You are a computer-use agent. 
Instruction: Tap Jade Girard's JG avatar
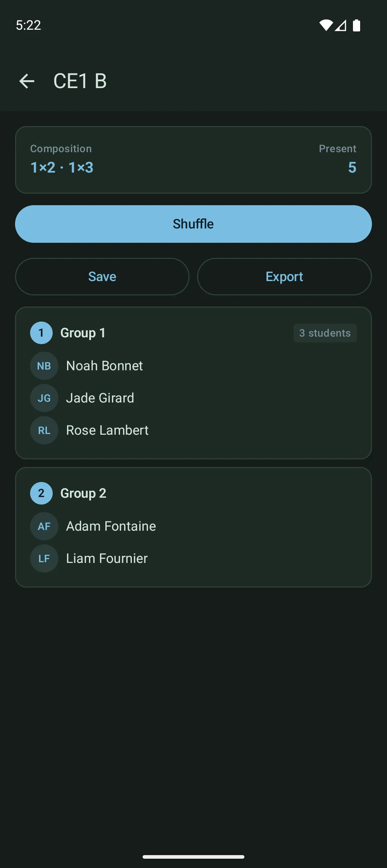tap(44, 398)
